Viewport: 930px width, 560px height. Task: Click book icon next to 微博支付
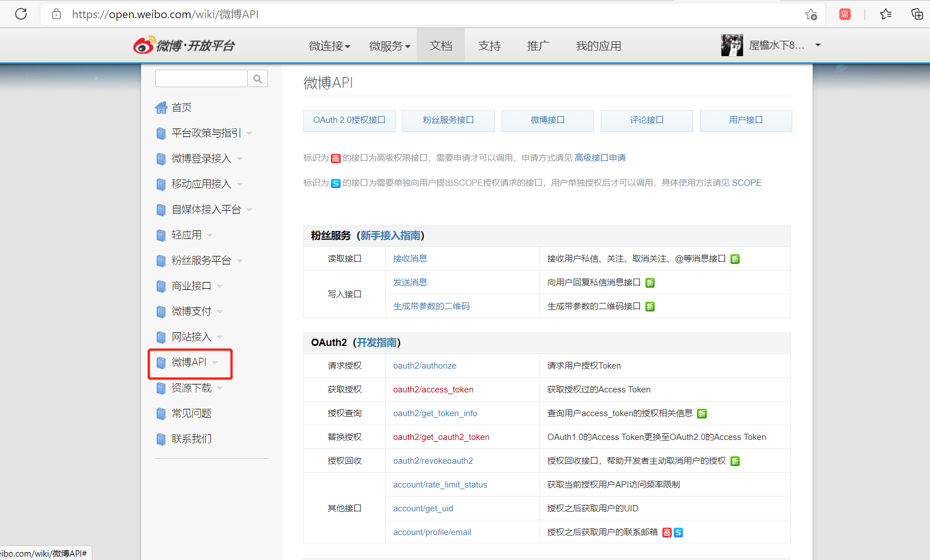click(161, 311)
